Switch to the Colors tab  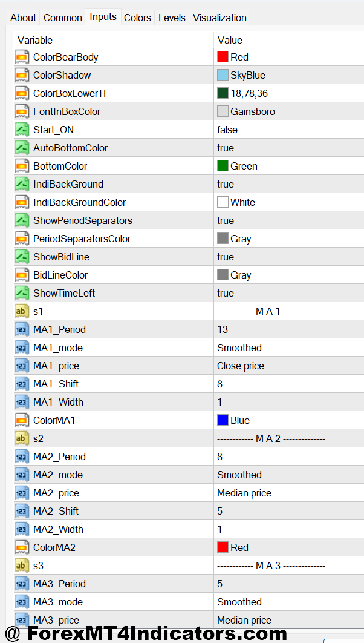[x=137, y=18]
